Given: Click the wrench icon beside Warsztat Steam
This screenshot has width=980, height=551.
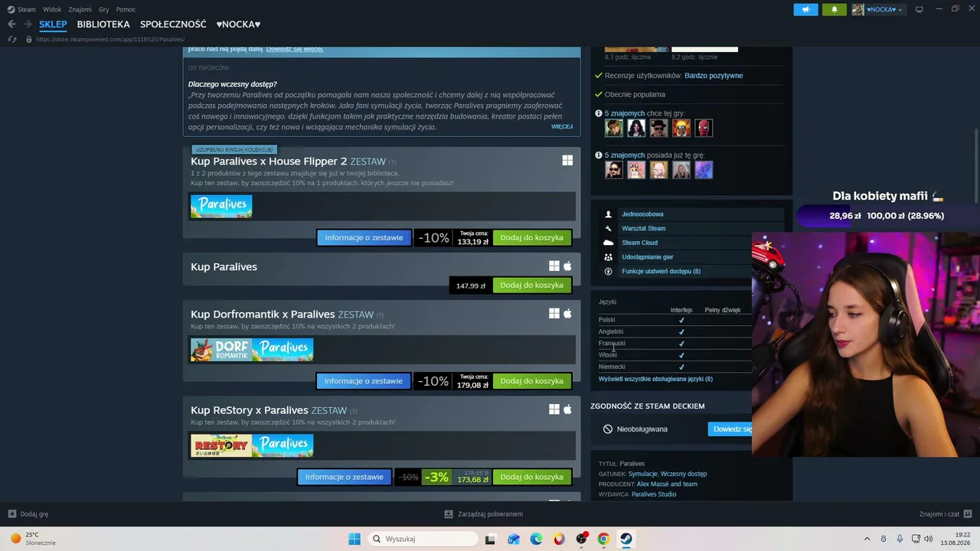Looking at the screenshot, I should coord(609,228).
